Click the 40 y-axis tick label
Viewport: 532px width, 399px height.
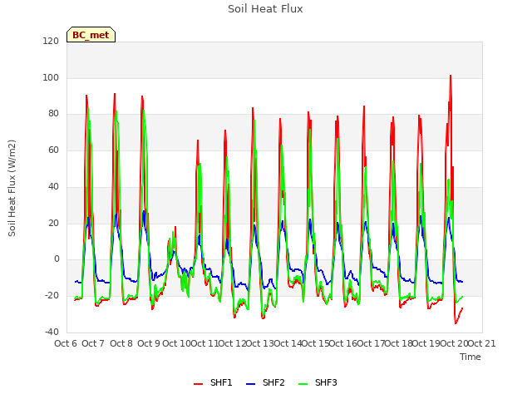click(53, 186)
